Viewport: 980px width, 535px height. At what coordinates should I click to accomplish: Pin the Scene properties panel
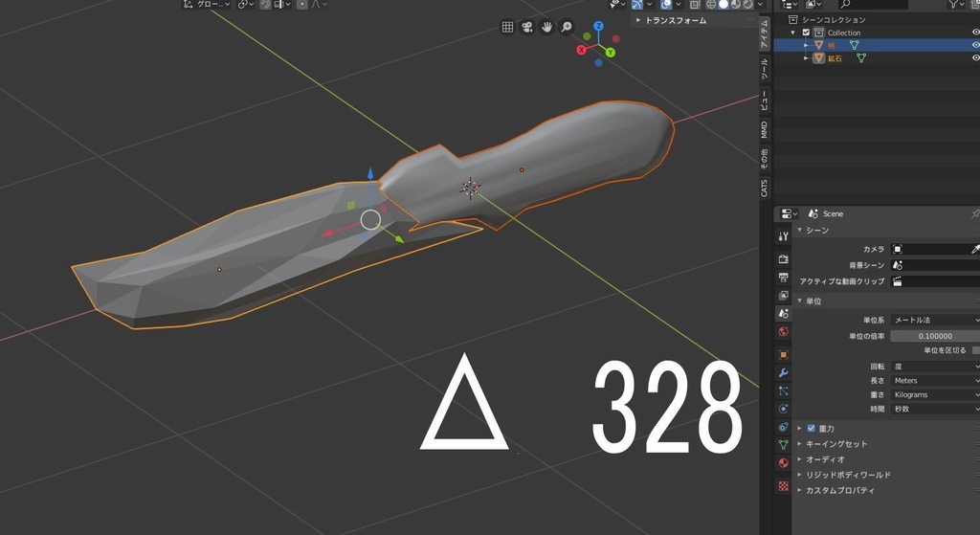point(975,213)
